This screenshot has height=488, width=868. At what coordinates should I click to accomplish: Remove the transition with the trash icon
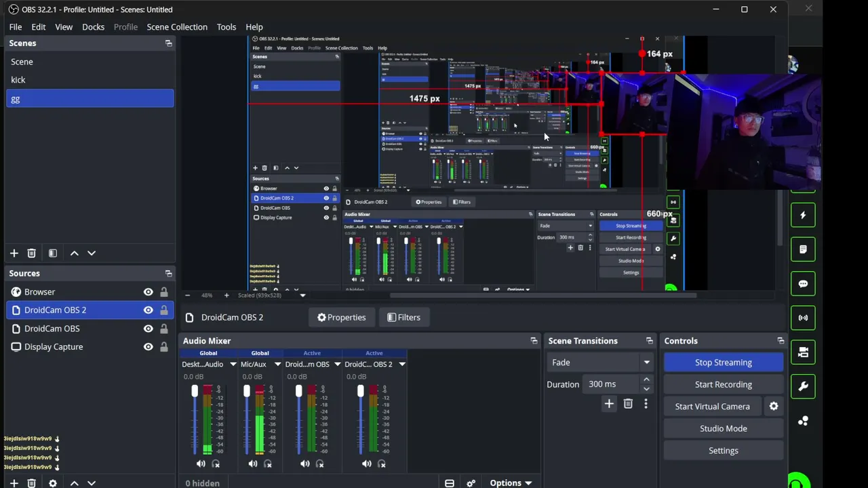tap(628, 404)
